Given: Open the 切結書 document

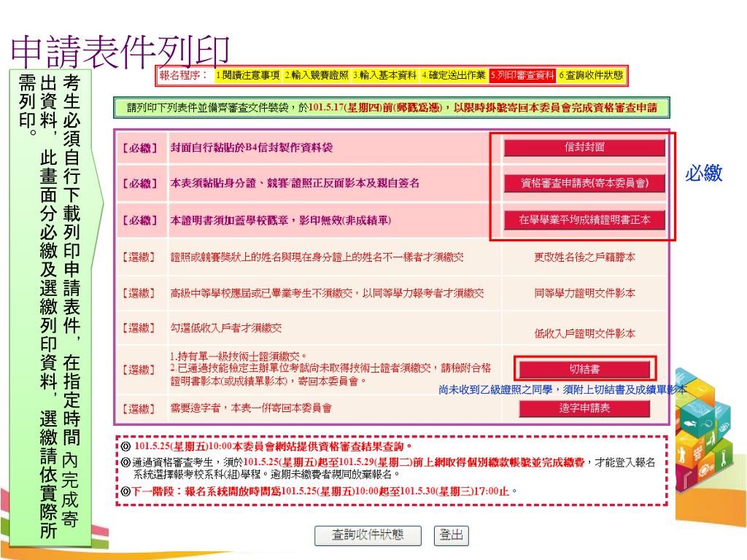Looking at the screenshot, I should point(584,369).
